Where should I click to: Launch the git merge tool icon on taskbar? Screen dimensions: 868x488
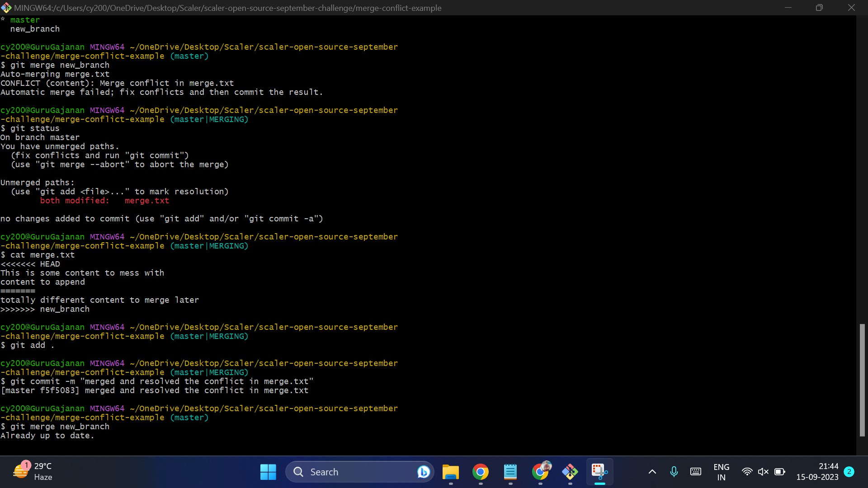(570, 471)
